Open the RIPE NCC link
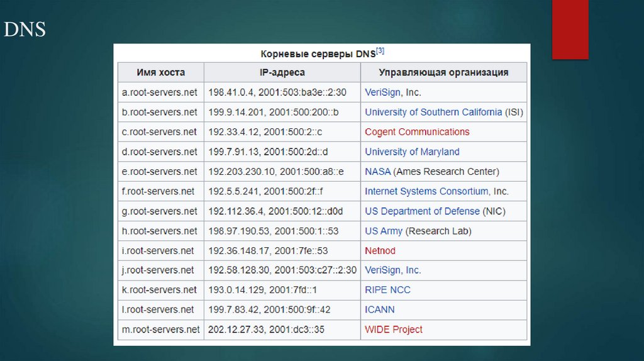The image size is (644, 361). (387, 290)
